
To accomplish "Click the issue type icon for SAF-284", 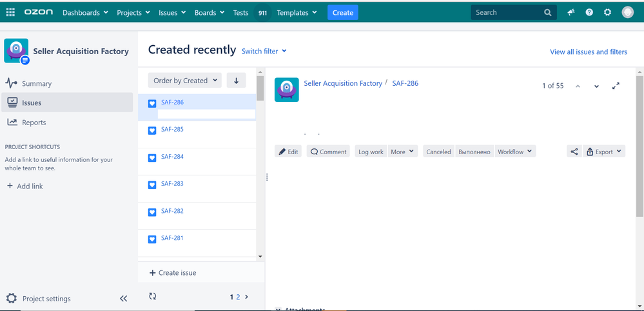I will pos(152,158).
